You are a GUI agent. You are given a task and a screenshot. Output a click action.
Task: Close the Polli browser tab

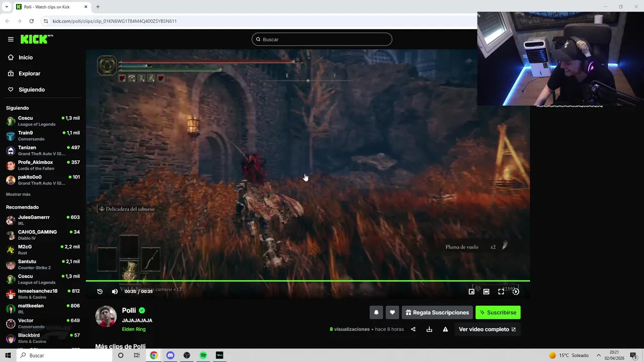pyautogui.click(x=86, y=7)
